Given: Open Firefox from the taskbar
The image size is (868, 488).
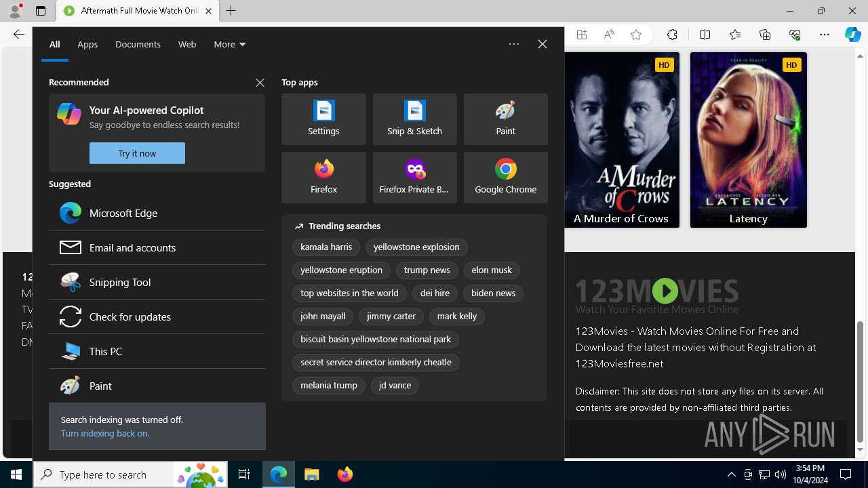Looking at the screenshot, I should [345, 474].
